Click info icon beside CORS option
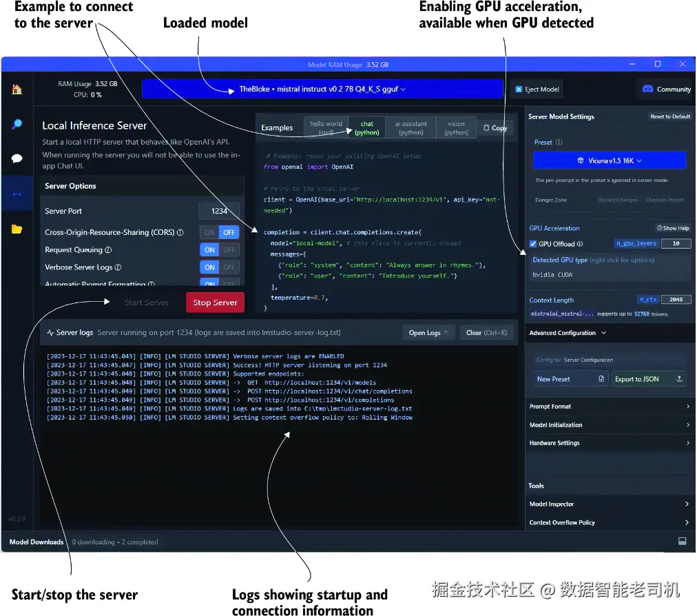This screenshot has height=616, width=697. pos(180,232)
